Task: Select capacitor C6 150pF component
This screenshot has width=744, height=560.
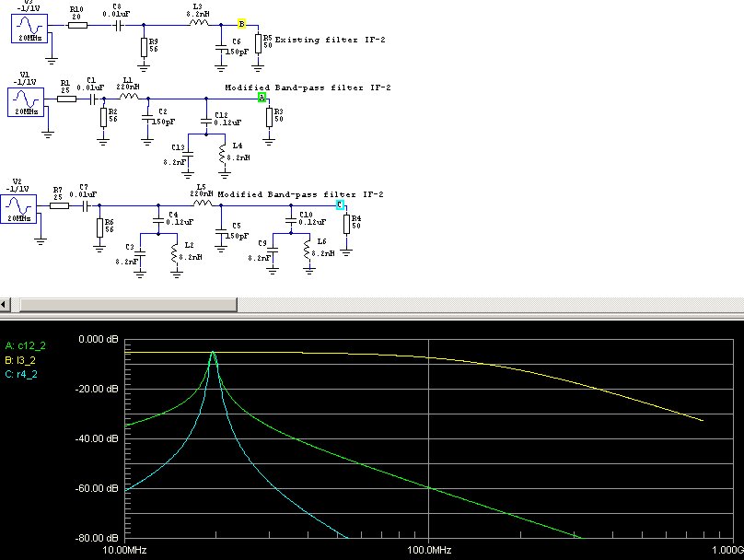Action: (x=221, y=48)
